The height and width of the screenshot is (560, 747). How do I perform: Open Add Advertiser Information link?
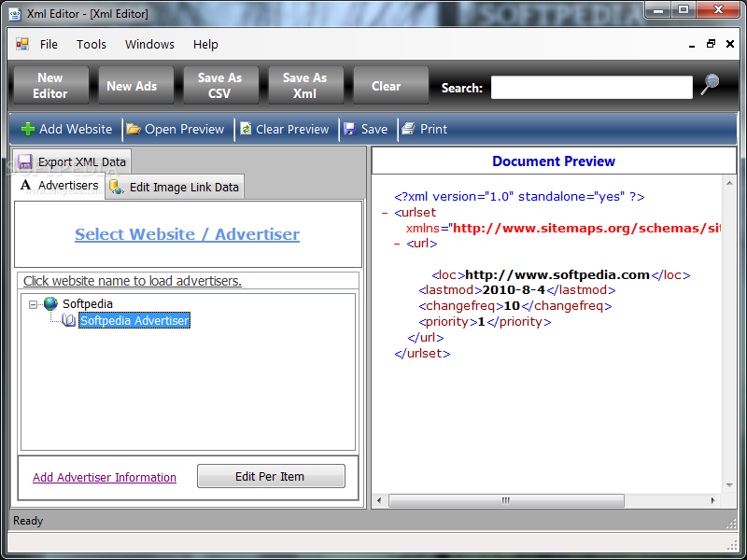click(x=105, y=477)
